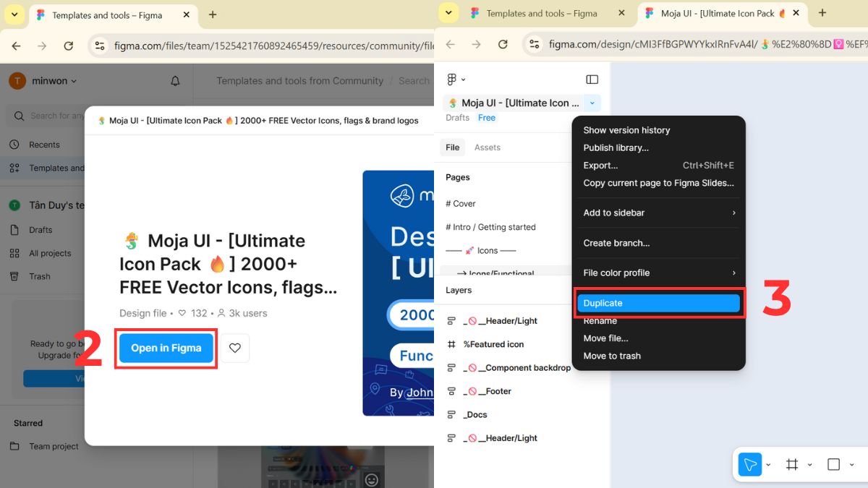Screen dimensions: 868x488
Task: Click the smiley emoji icon on thumbnail
Action: click(371, 479)
